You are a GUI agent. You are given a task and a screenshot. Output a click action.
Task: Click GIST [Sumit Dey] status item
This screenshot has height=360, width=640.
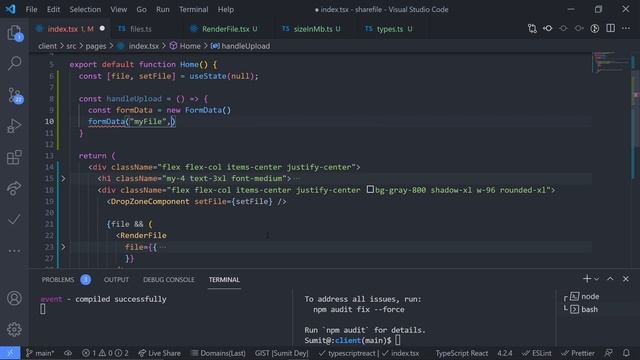(281, 353)
